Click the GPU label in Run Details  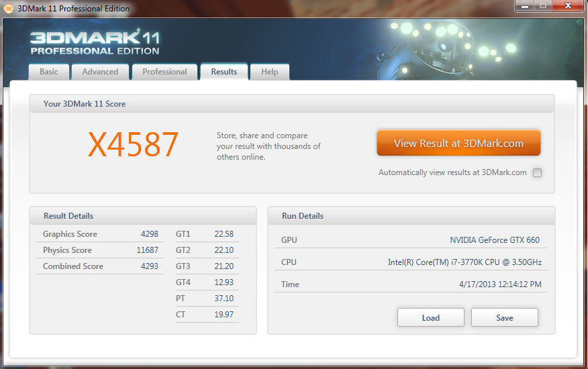tap(289, 240)
